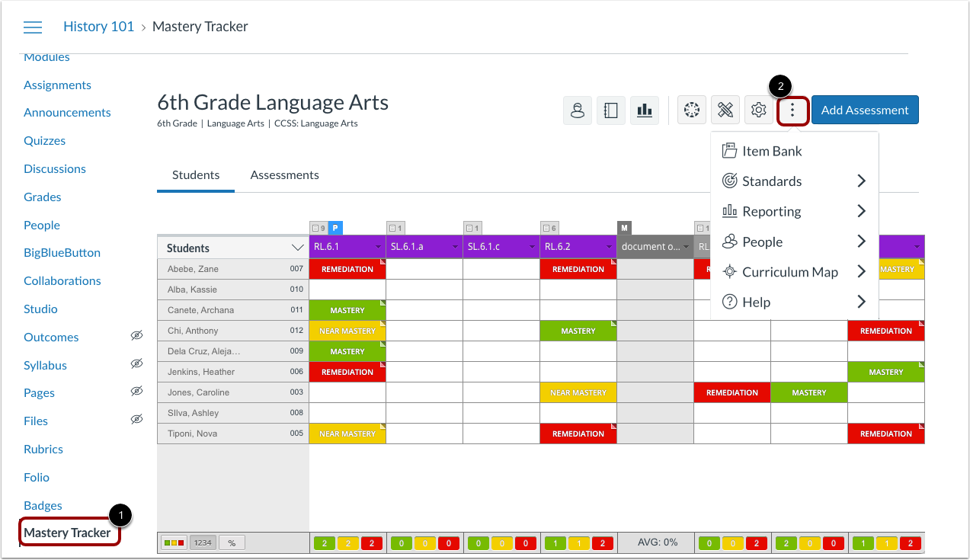Click Jones, Caroline's green MASTERY cell
The height and width of the screenshot is (560, 970).
pos(808,392)
